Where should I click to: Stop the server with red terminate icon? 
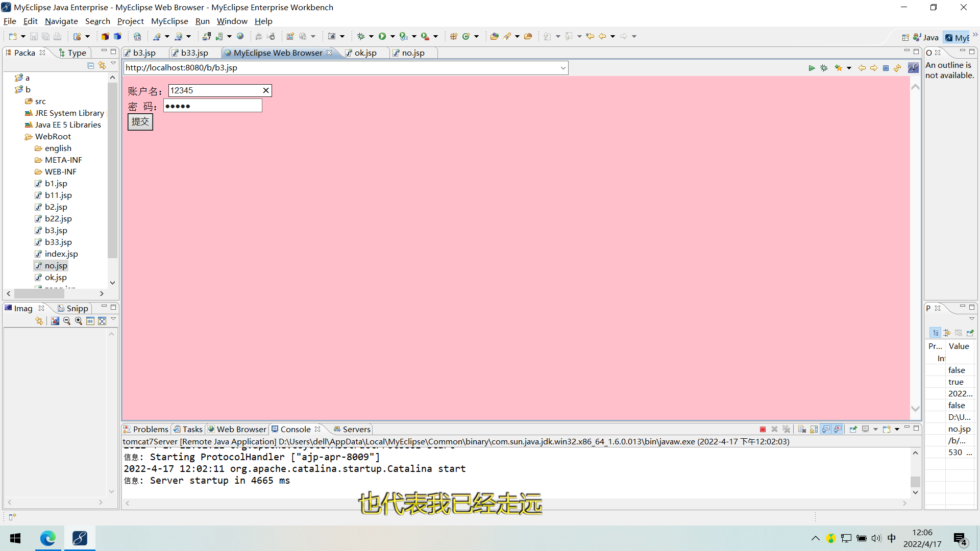click(763, 429)
